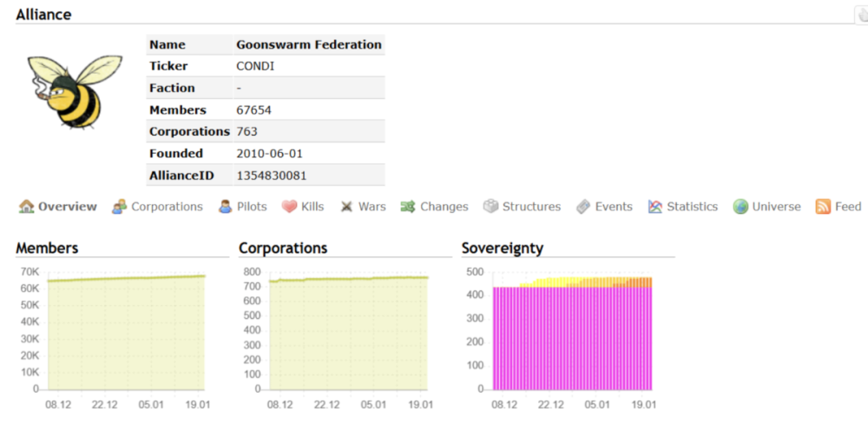Click the orange RSS Feed icon
This screenshot has height=431, width=868.
point(823,207)
